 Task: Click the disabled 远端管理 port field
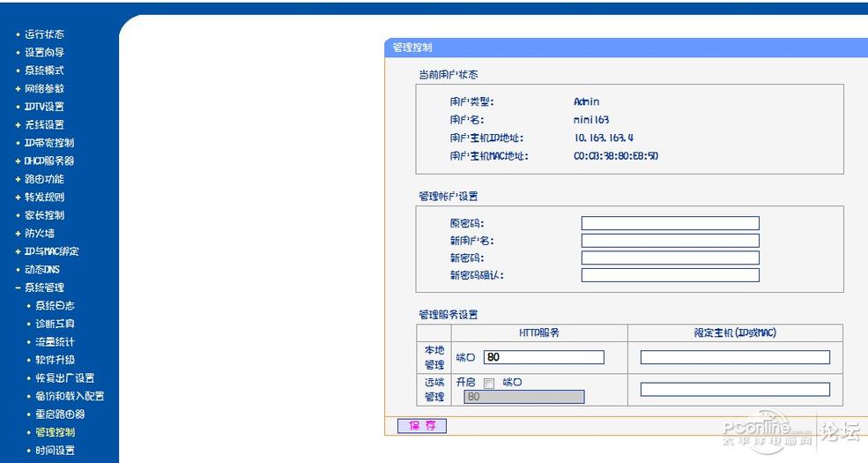(x=523, y=397)
